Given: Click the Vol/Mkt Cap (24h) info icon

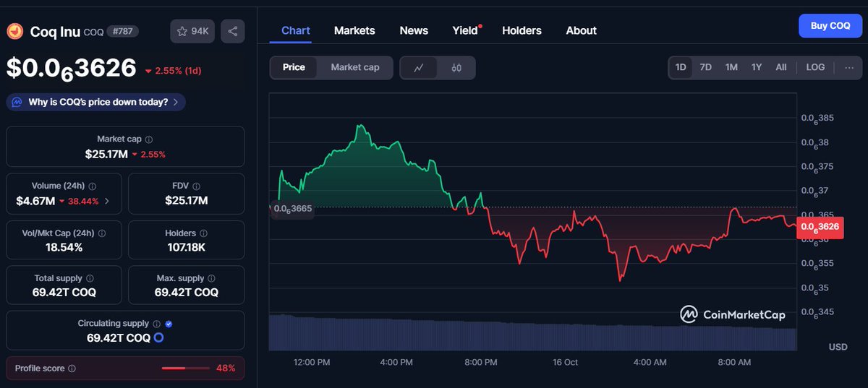Looking at the screenshot, I should pos(101,233).
